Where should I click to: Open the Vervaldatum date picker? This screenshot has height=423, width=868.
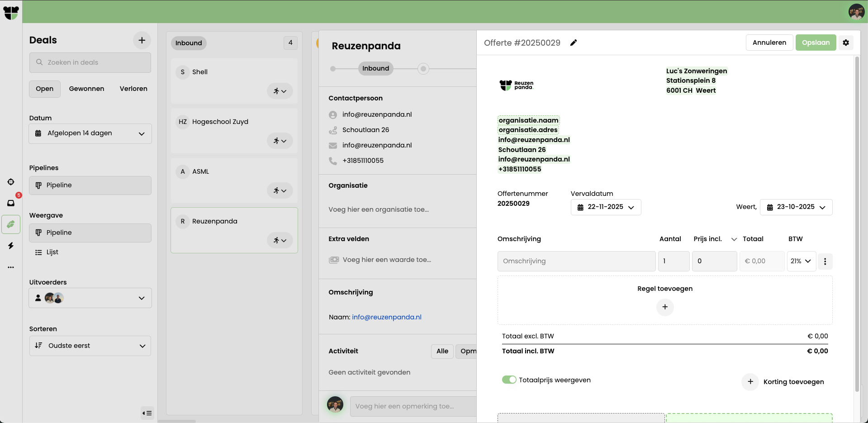tap(606, 207)
